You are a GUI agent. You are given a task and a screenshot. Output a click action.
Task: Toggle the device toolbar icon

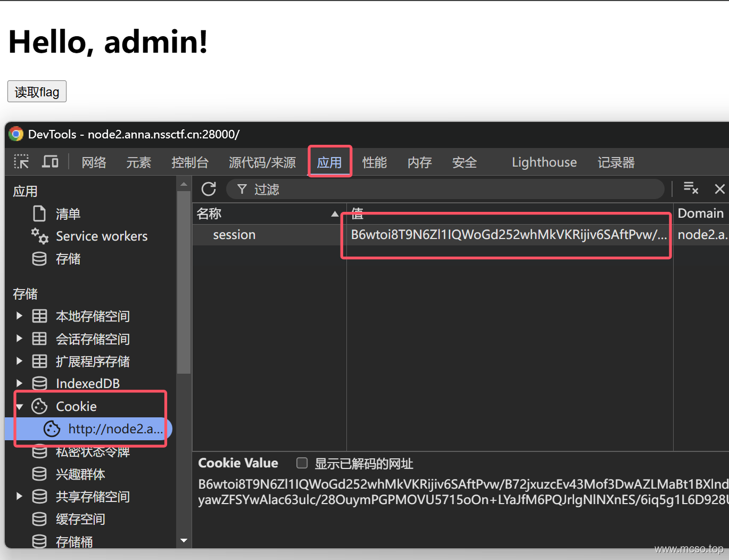[x=50, y=162]
